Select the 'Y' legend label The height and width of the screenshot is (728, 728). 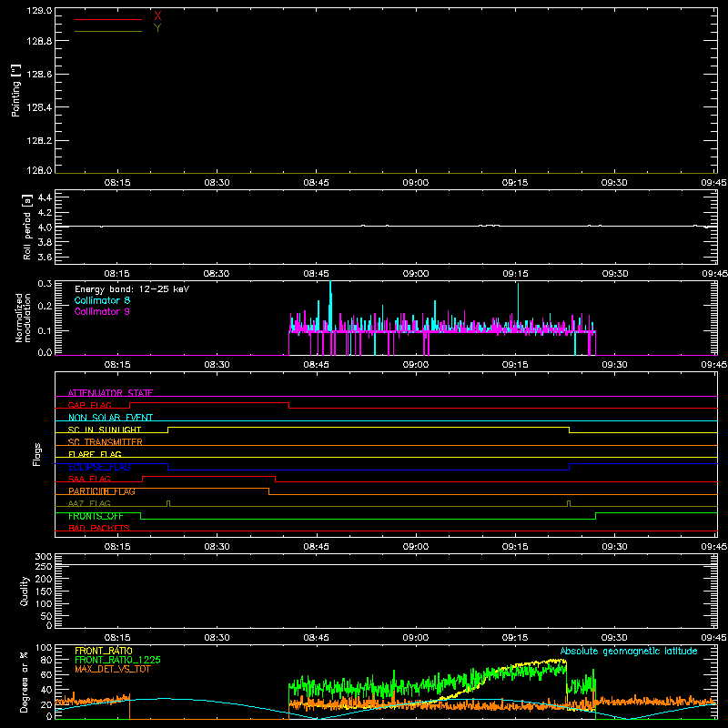click(x=157, y=28)
